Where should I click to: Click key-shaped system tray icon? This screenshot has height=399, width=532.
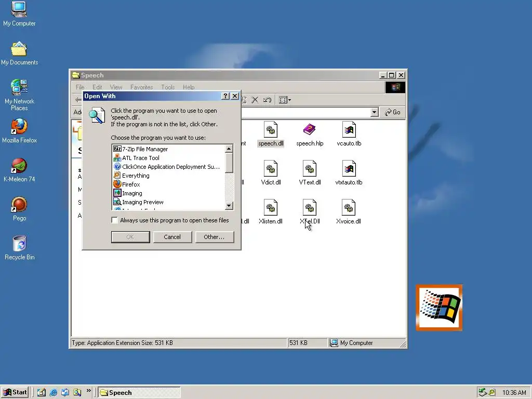[x=492, y=392]
